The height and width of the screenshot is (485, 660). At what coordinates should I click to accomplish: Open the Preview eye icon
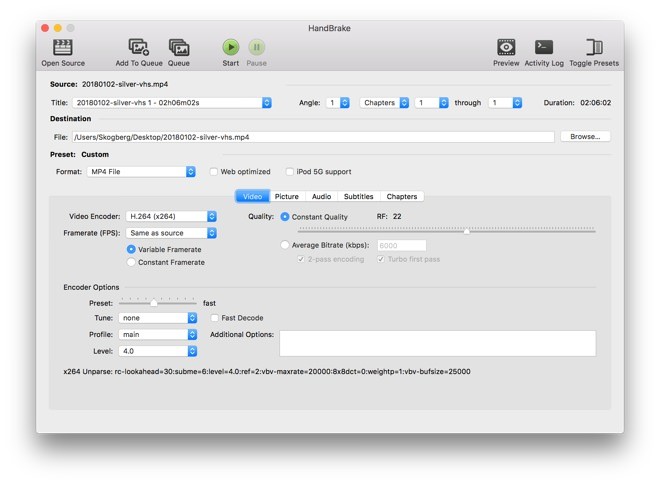[506, 47]
